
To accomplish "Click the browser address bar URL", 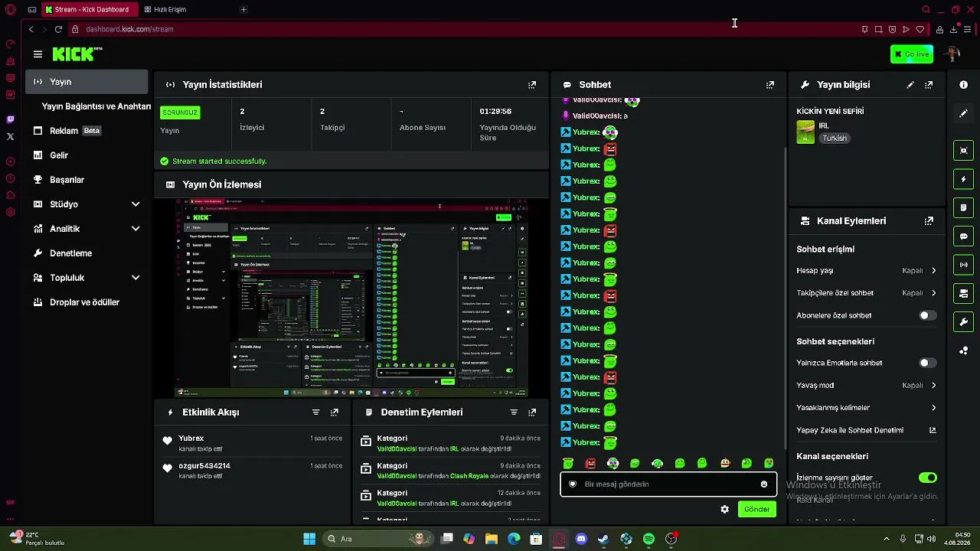I will pyautogui.click(x=129, y=29).
